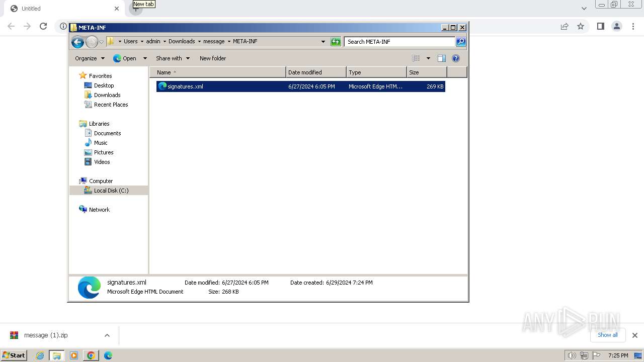644x362 pixels.
Task: Open Microsoft Edge from the taskbar
Action: [108, 355]
